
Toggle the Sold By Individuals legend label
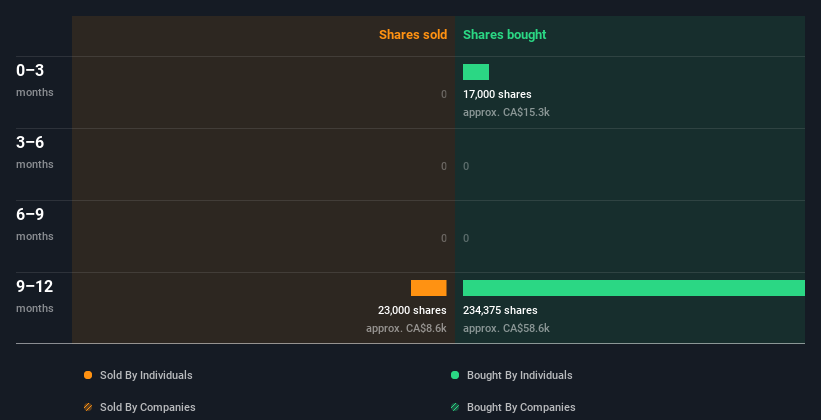tap(146, 375)
